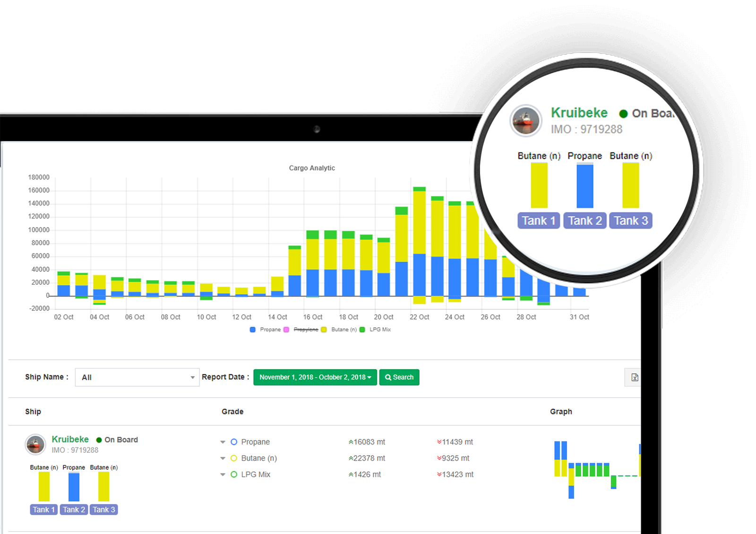Click the green LPG Mix circle icon
The width and height of the screenshot is (756, 534).
[x=234, y=475]
